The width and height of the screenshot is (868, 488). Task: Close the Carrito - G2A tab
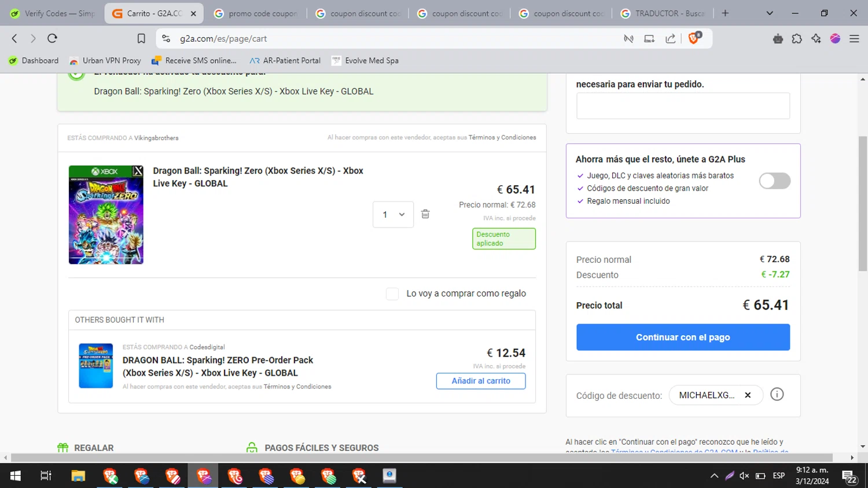tap(193, 13)
